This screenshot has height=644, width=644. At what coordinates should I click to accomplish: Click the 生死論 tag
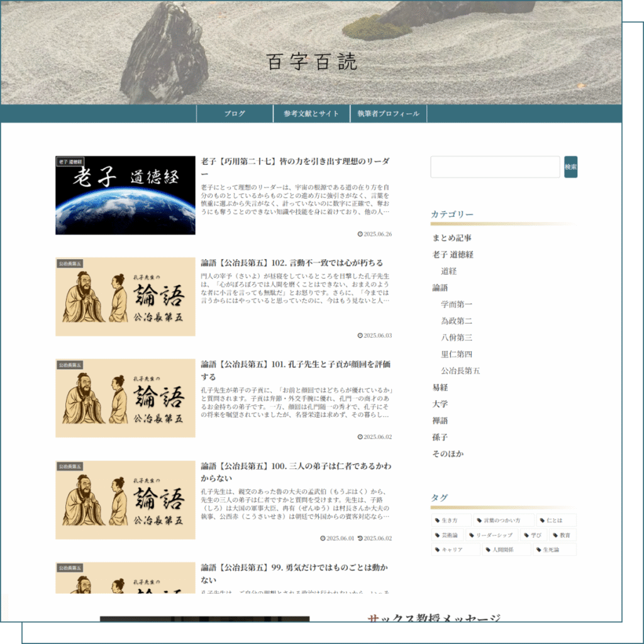point(554,550)
